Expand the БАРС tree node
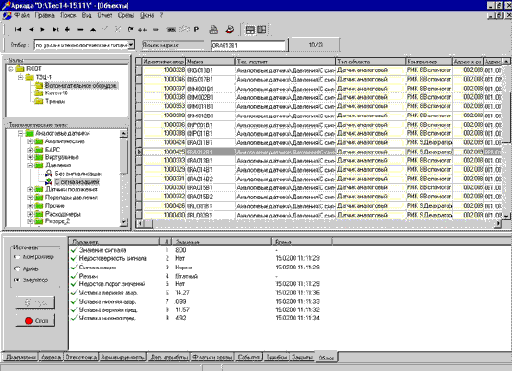This screenshot has width=512, height=371. point(30,150)
